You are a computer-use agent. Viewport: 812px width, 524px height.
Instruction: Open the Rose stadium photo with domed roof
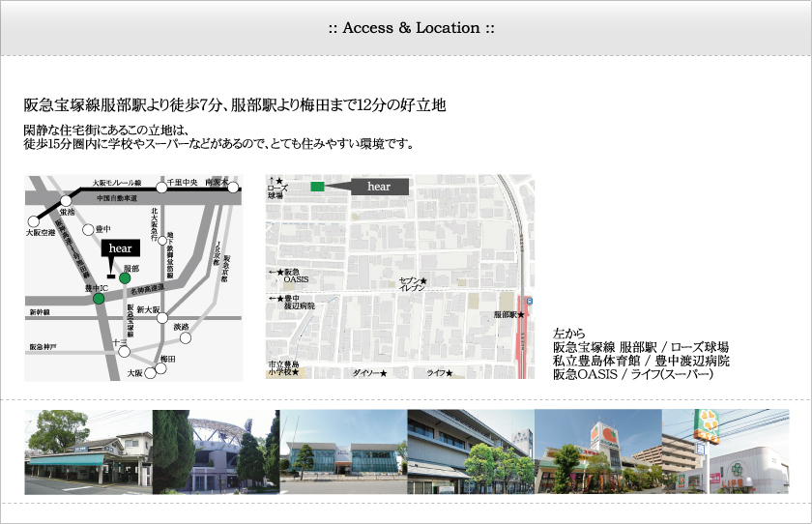[x=216, y=452]
